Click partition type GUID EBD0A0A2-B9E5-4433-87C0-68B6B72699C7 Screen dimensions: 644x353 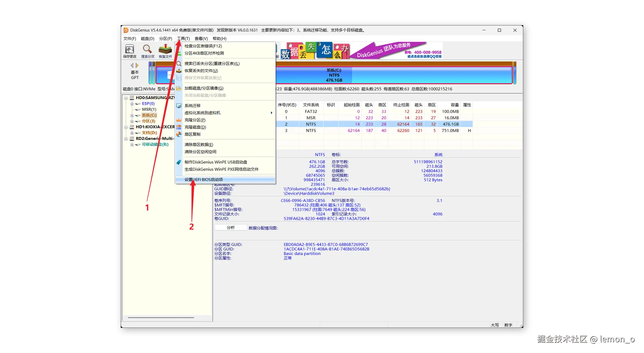click(x=326, y=245)
